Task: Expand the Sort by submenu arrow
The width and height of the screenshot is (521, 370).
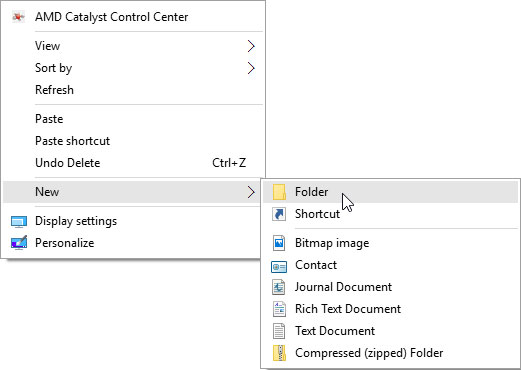Action: pyautogui.click(x=251, y=68)
